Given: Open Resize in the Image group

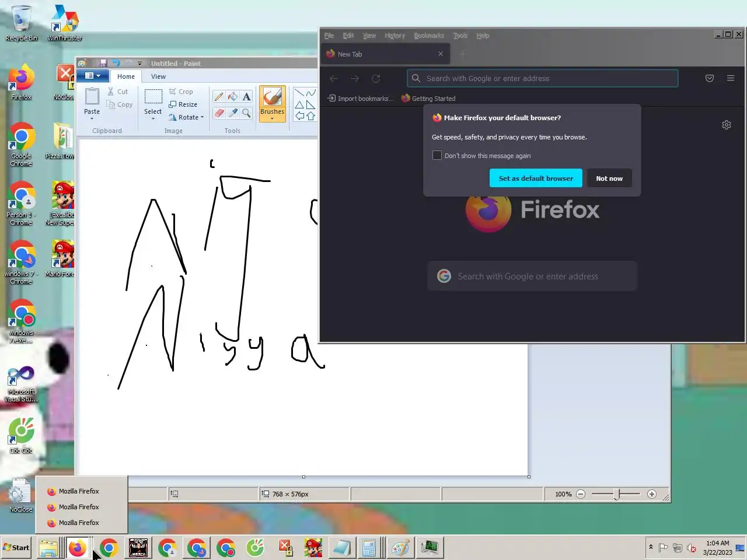Looking at the screenshot, I should tap(183, 104).
